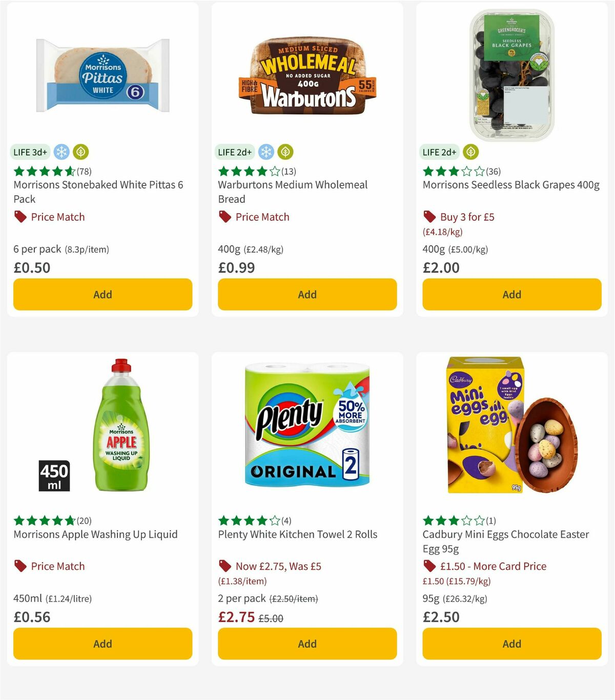Add Morrisons Stonebaked White Pittas to basket
Image resolution: width=615 pixels, height=700 pixels.
[102, 295]
